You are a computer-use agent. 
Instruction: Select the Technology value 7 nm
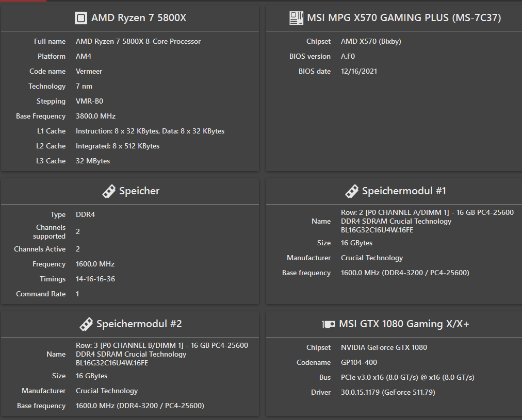coord(84,87)
